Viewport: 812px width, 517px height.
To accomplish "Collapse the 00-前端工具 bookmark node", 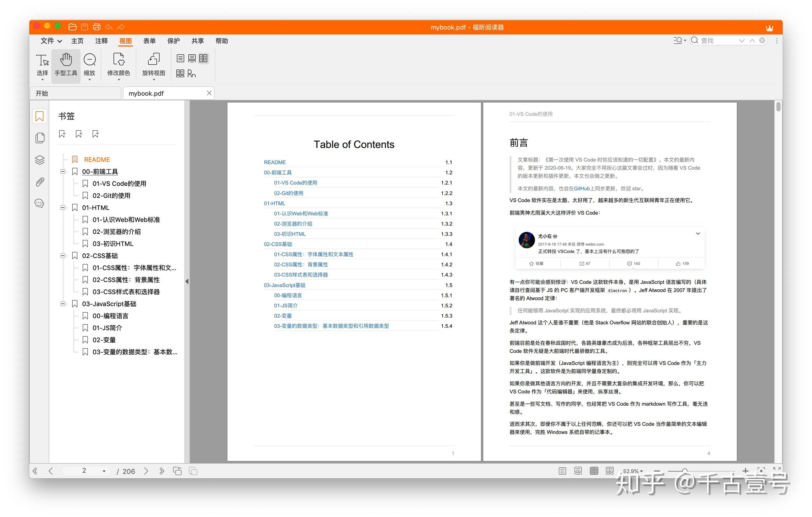I will (x=63, y=171).
